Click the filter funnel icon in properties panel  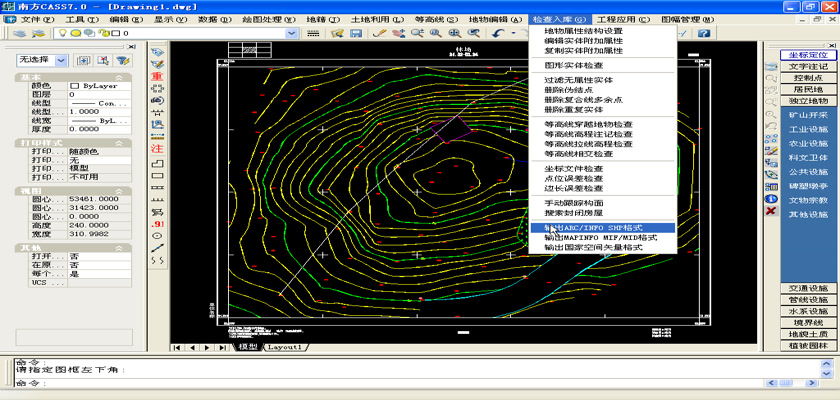(x=123, y=60)
